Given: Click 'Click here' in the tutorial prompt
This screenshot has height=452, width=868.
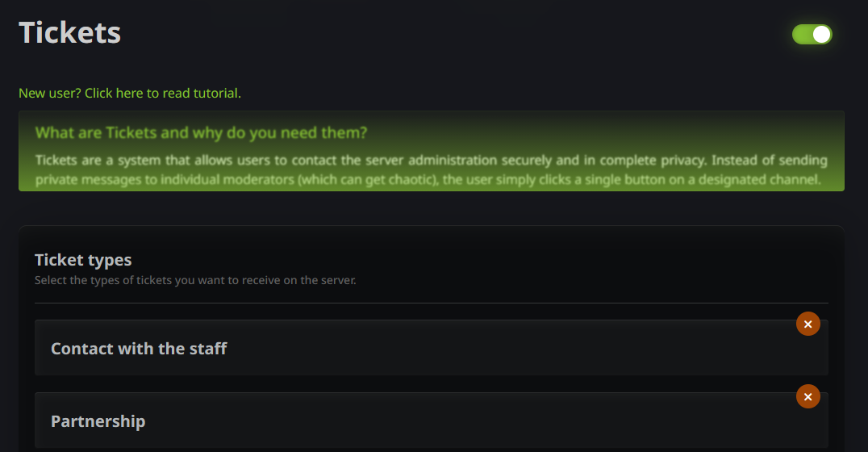Looking at the screenshot, I should tap(114, 93).
